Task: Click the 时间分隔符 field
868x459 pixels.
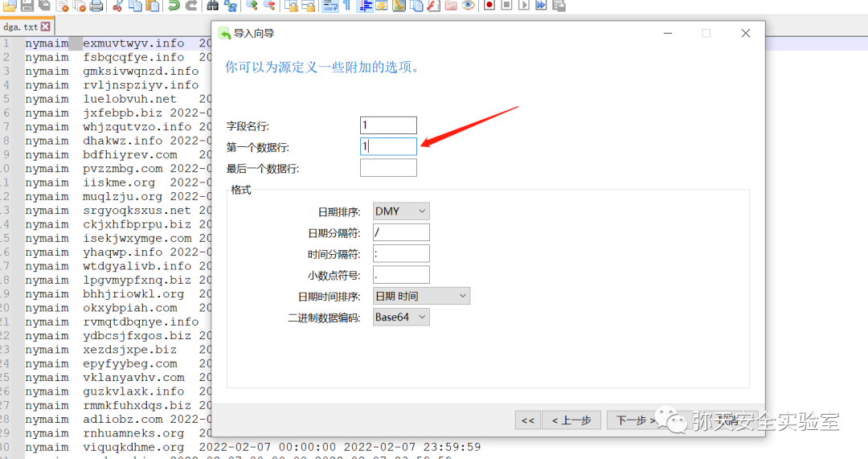Action: [x=401, y=253]
